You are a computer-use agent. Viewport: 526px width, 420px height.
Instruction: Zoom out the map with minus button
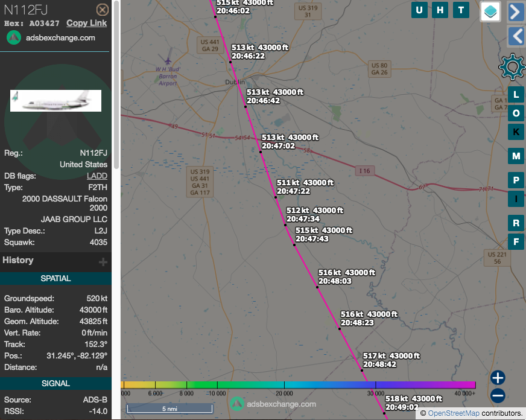coord(498,396)
